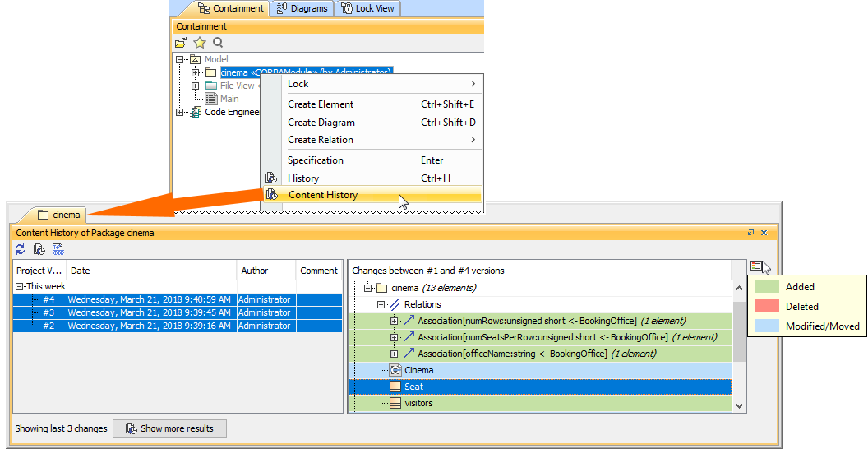Close the Content History panel with X

[764, 233]
